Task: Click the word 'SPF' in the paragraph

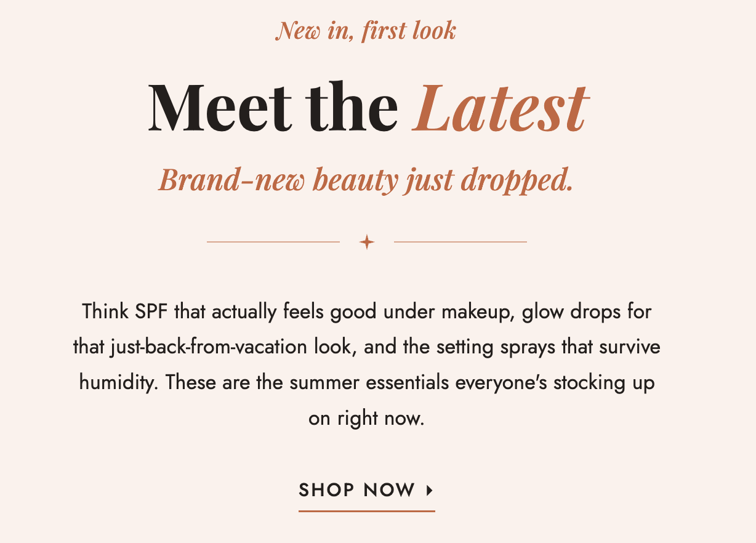Action: click(150, 312)
